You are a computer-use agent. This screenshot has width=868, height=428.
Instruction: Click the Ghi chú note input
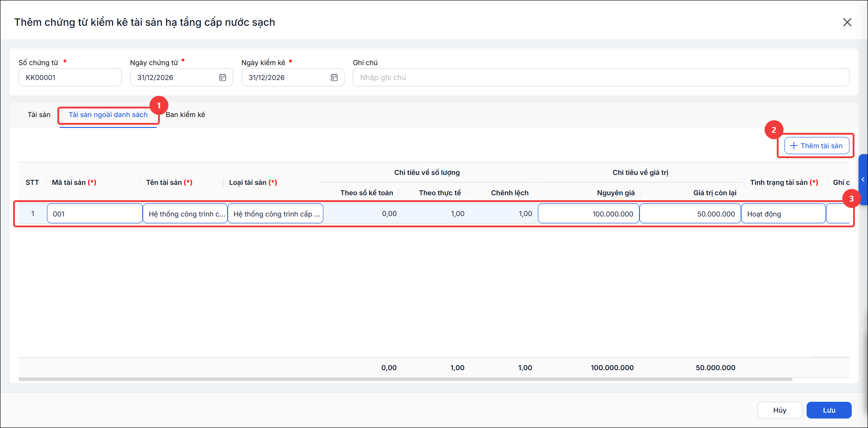click(x=601, y=77)
